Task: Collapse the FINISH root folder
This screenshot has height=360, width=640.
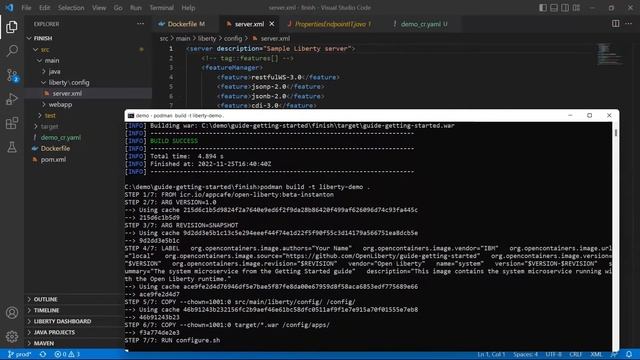Action: tap(43, 38)
